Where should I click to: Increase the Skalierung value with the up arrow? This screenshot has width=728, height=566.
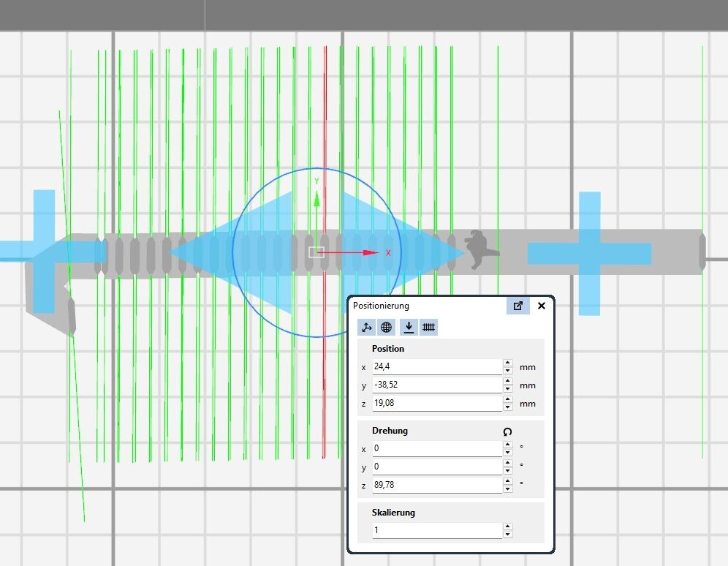tap(508, 527)
